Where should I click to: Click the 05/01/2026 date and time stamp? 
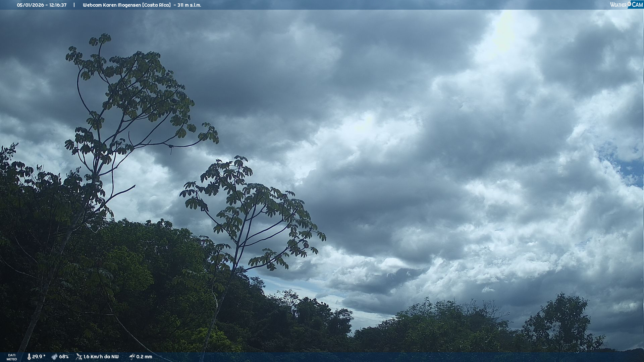tap(42, 5)
